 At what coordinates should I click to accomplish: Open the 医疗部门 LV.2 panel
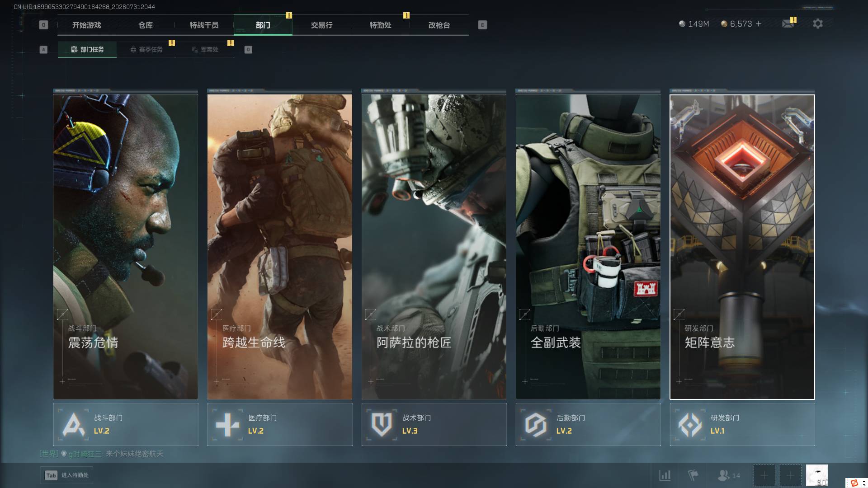[280, 425]
